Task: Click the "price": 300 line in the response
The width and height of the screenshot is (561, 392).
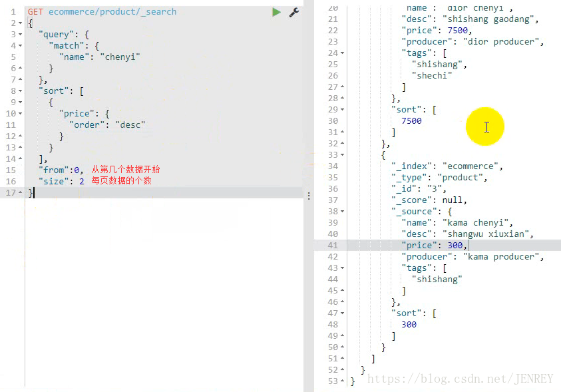Action: coord(434,246)
